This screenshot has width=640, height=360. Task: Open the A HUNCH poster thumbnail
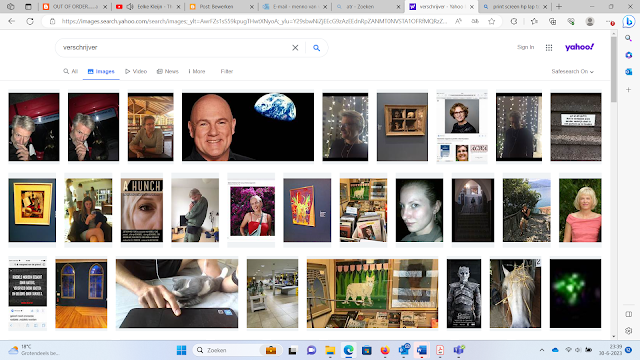pos(142,210)
